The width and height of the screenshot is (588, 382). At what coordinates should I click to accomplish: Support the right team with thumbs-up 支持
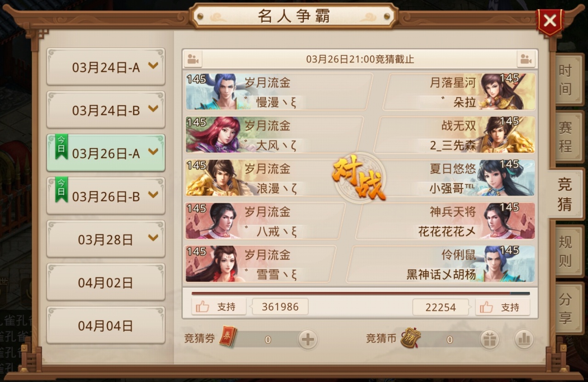pyautogui.click(x=503, y=307)
